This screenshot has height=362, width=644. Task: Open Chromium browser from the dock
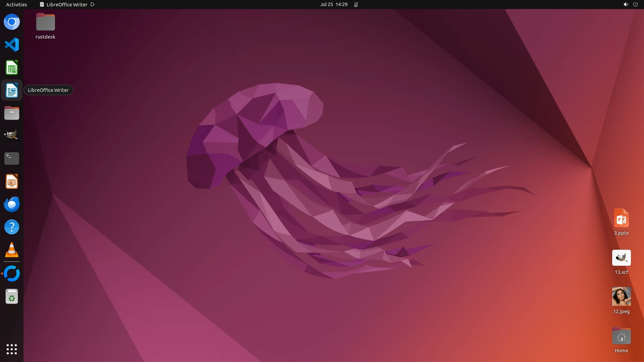point(12,22)
